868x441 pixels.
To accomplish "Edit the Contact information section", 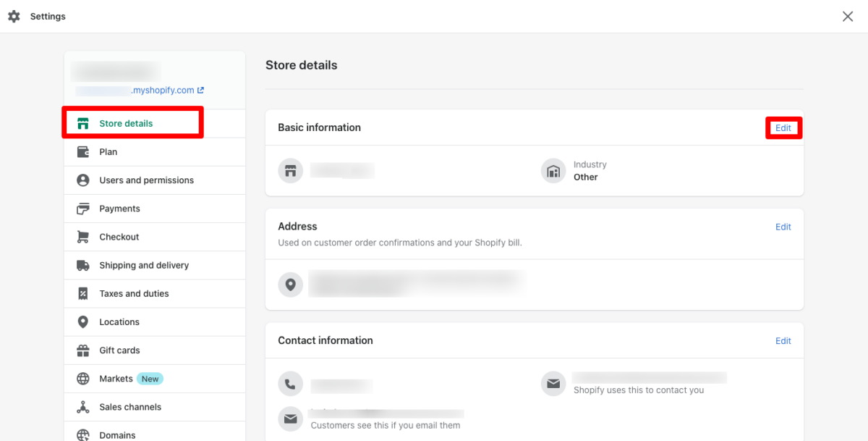I will [783, 340].
